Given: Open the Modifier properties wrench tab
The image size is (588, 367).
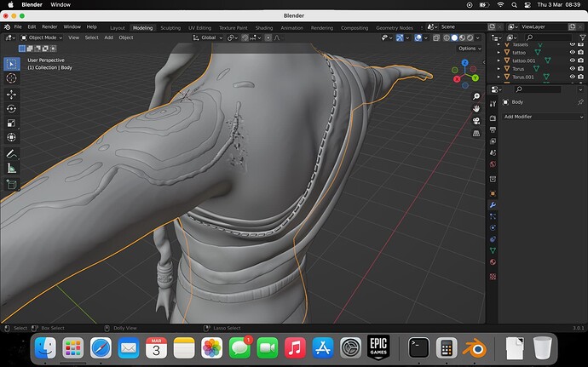Looking at the screenshot, I should coord(493,205).
